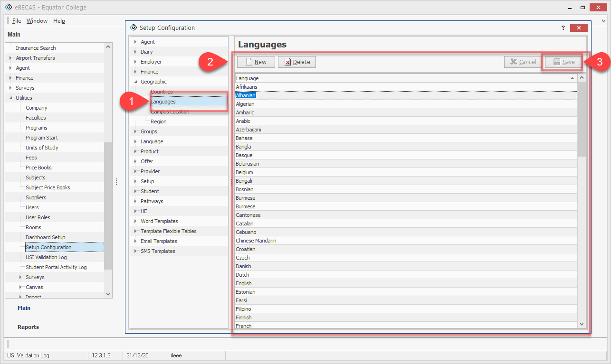Click the Delete red X icon button
Image resolution: width=611 pixels, height=364 pixels.
click(296, 62)
